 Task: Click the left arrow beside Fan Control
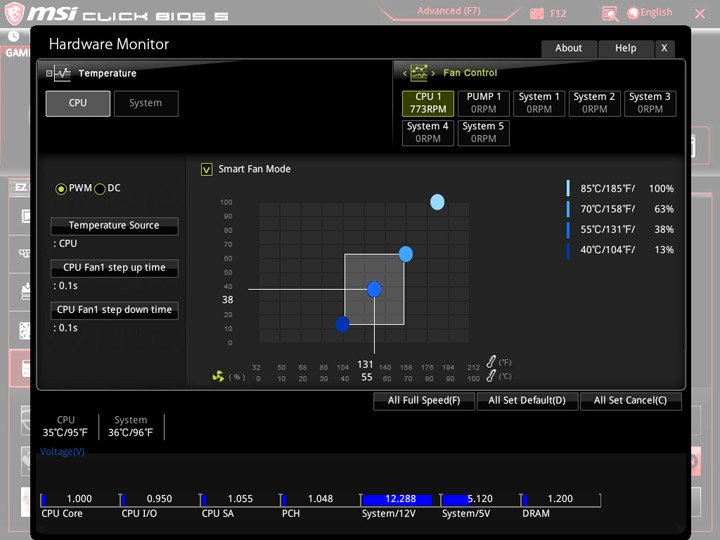[x=405, y=73]
